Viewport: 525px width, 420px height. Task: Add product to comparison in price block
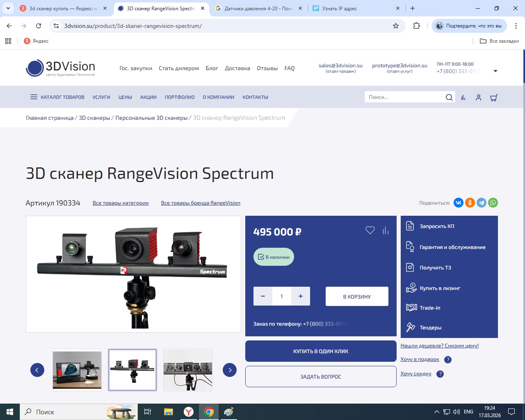coord(386,231)
